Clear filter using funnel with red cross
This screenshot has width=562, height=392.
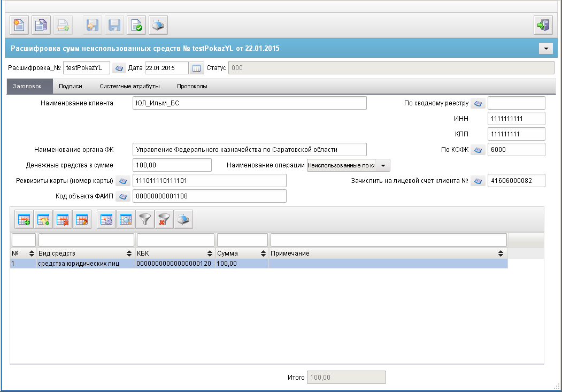pyautogui.click(x=165, y=219)
